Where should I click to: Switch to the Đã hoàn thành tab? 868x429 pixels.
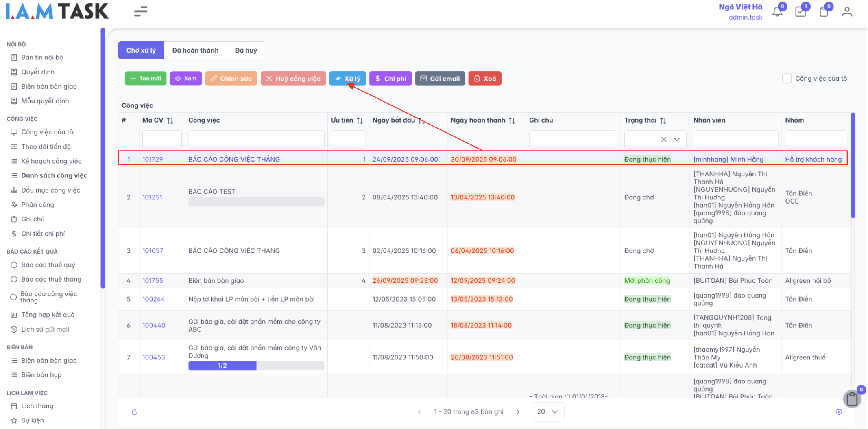pyautogui.click(x=195, y=50)
